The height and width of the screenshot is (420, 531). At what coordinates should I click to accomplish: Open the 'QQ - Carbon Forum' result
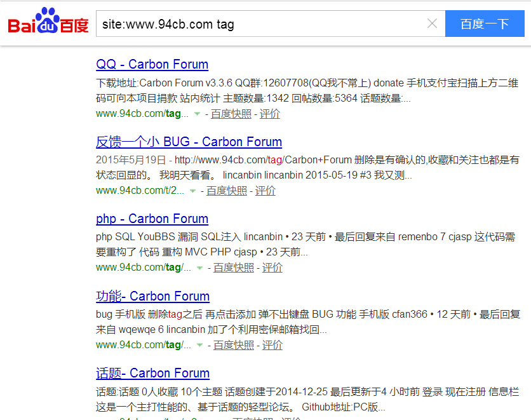click(152, 64)
